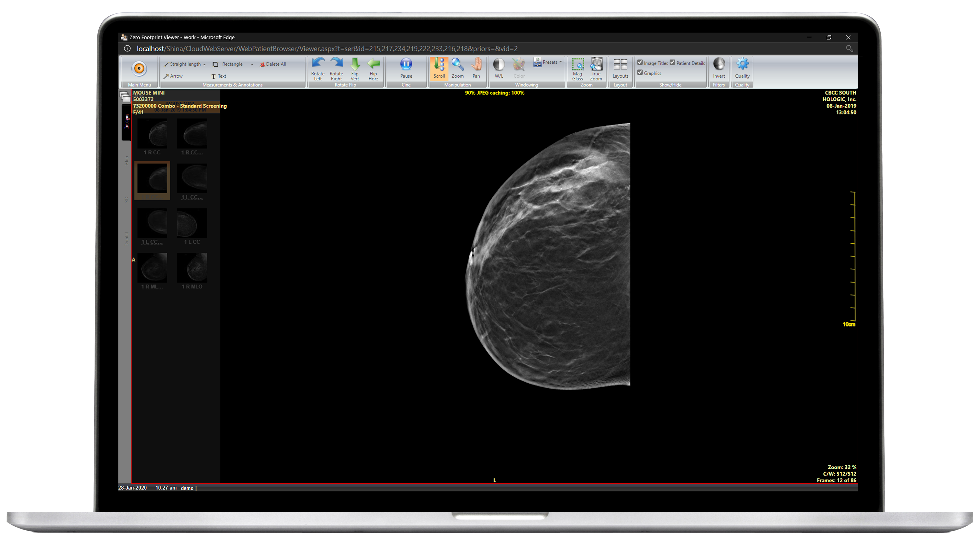
Task: Select the Pan hand tool
Action: click(x=476, y=65)
